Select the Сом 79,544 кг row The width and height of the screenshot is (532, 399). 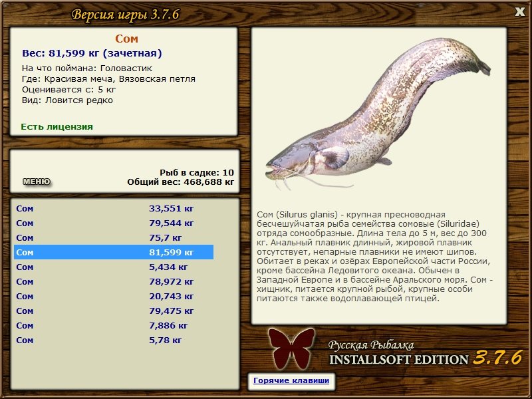tap(114, 223)
